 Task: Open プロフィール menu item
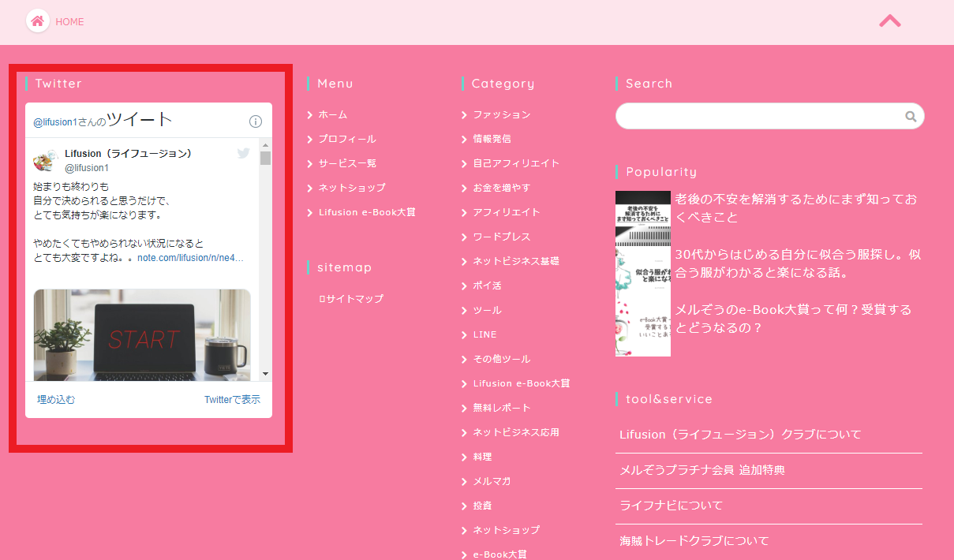pyautogui.click(x=347, y=139)
